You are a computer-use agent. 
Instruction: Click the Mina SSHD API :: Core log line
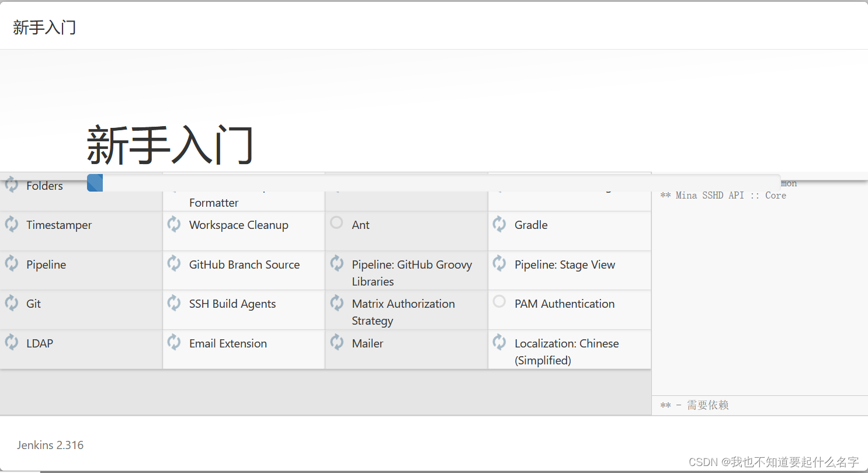pos(723,195)
